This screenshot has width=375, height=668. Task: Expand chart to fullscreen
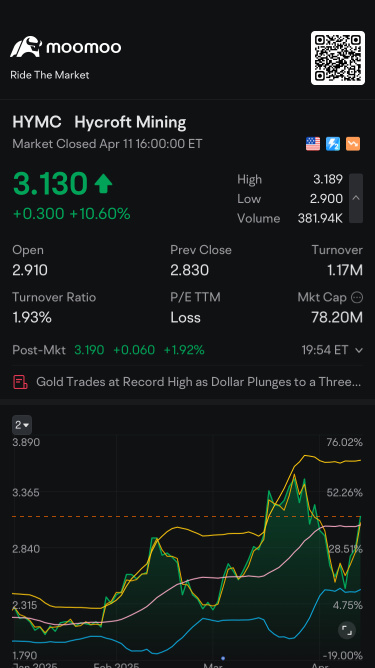point(347,630)
